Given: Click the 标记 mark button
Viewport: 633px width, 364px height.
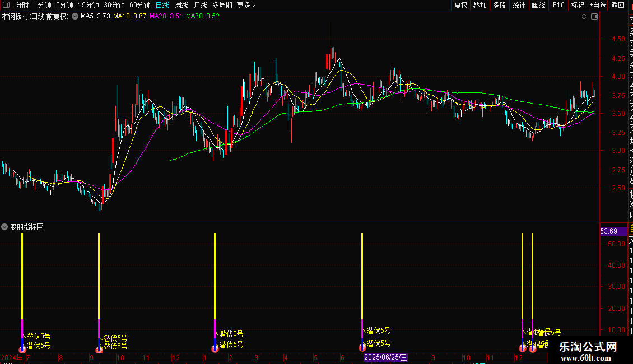Looking at the screenshot, I should 578,5.
